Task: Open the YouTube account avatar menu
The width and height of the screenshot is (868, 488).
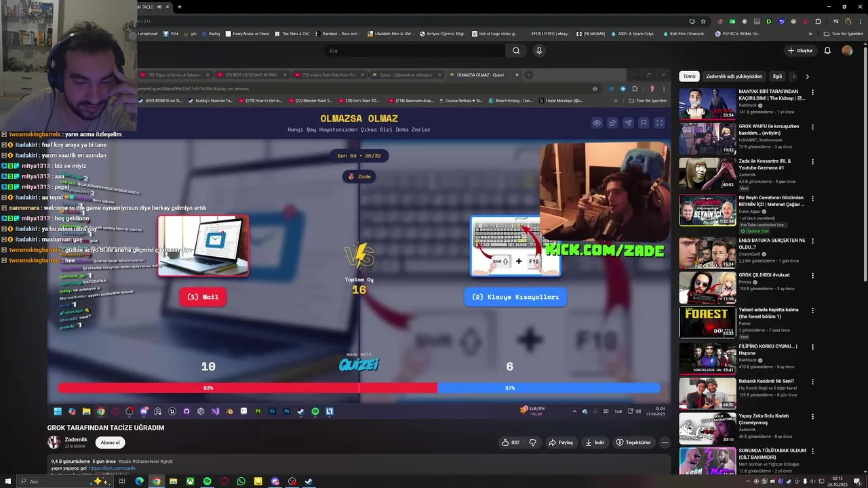Action: pyautogui.click(x=847, y=51)
